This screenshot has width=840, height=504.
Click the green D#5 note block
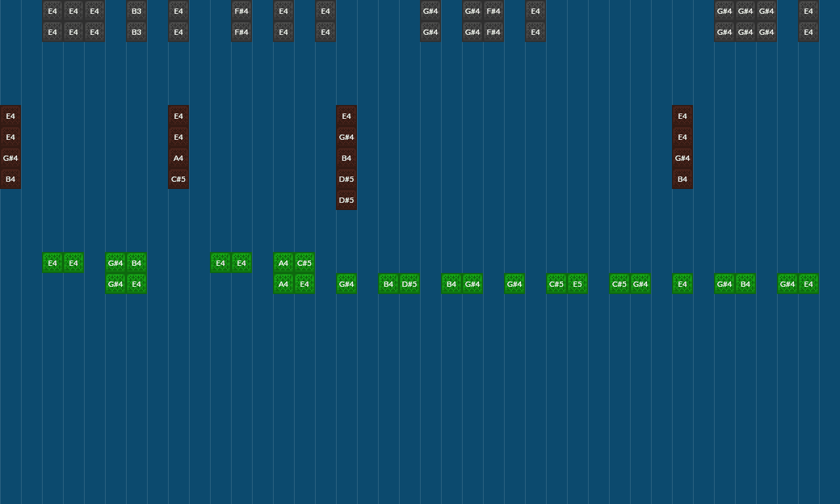[x=409, y=283]
